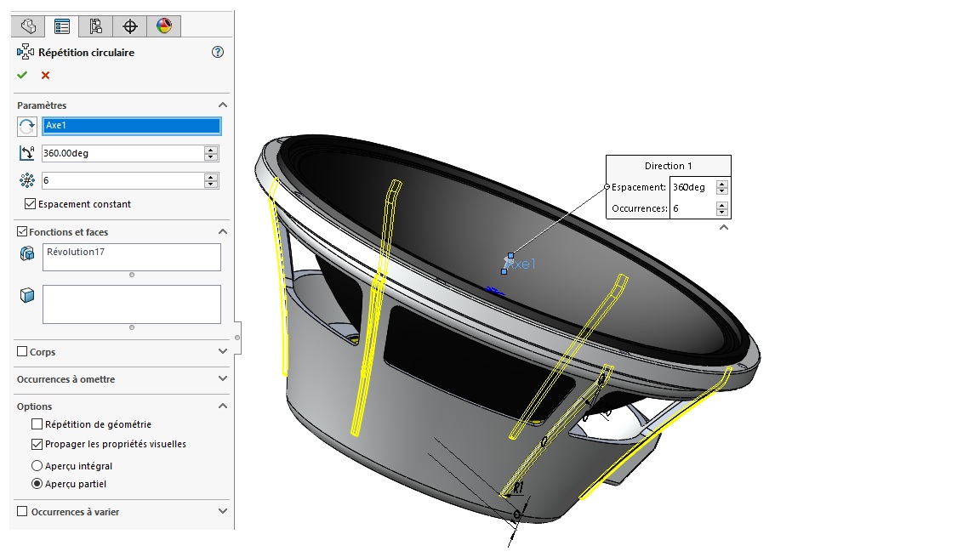Click the faces to pattern icon

coord(27,294)
